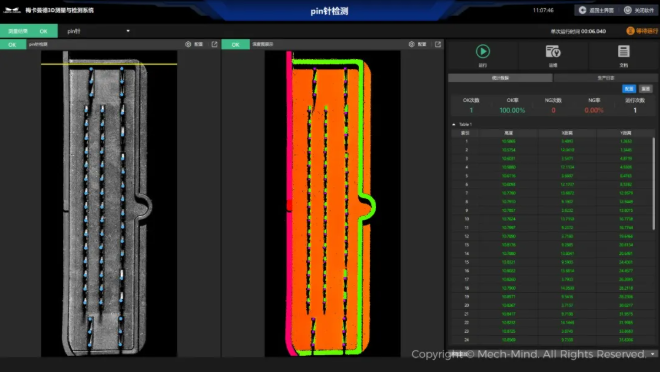Open settings gear in depth map view

412,44
